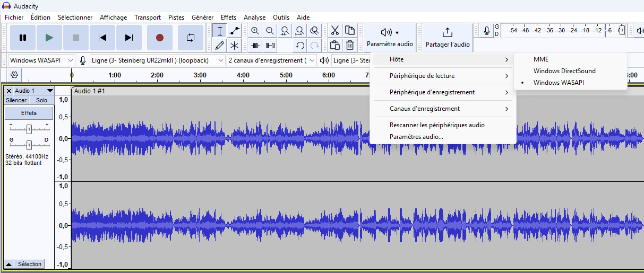
Task: Open the Audio 1 track dropdown menu
Action: [x=33, y=91]
